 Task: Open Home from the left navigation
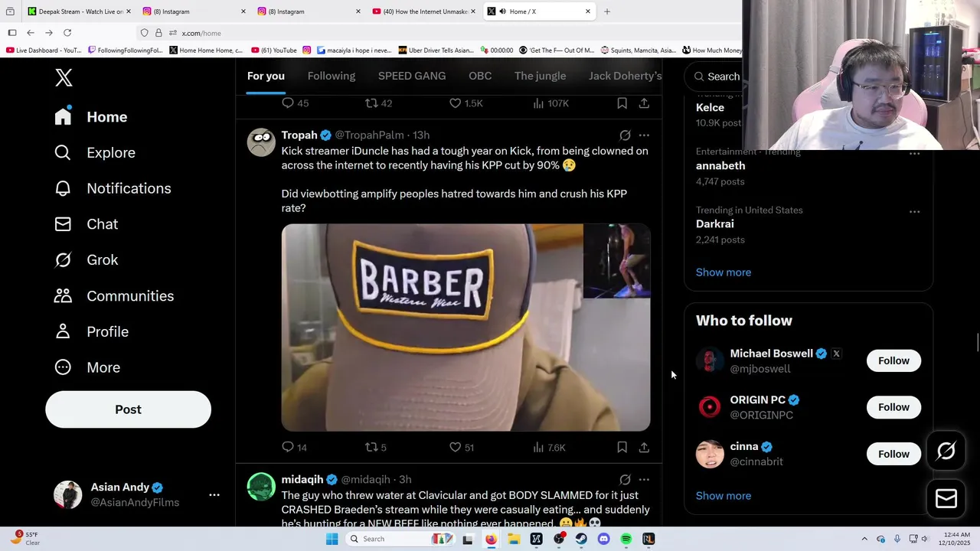pyautogui.click(x=91, y=117)
